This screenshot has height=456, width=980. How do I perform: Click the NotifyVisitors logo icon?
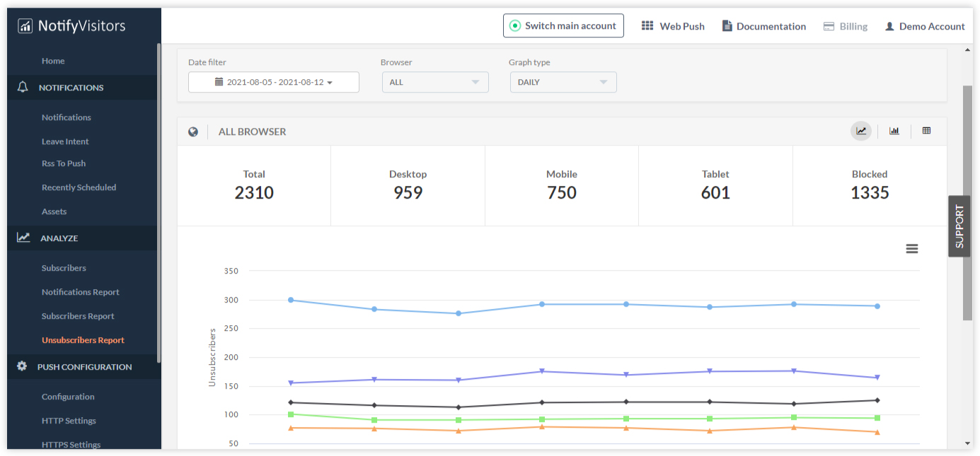click(x=25, y=26)
